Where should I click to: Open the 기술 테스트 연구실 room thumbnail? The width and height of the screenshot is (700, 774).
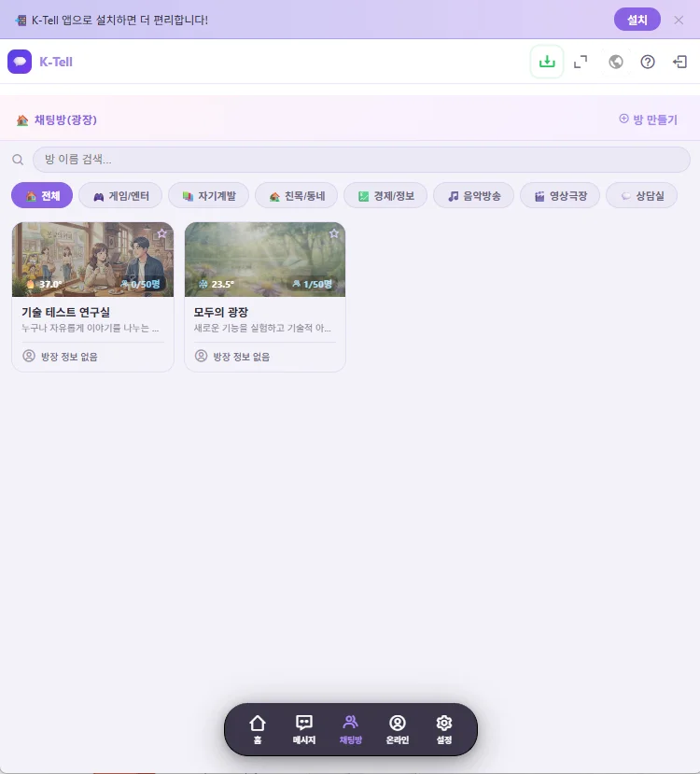92,260
